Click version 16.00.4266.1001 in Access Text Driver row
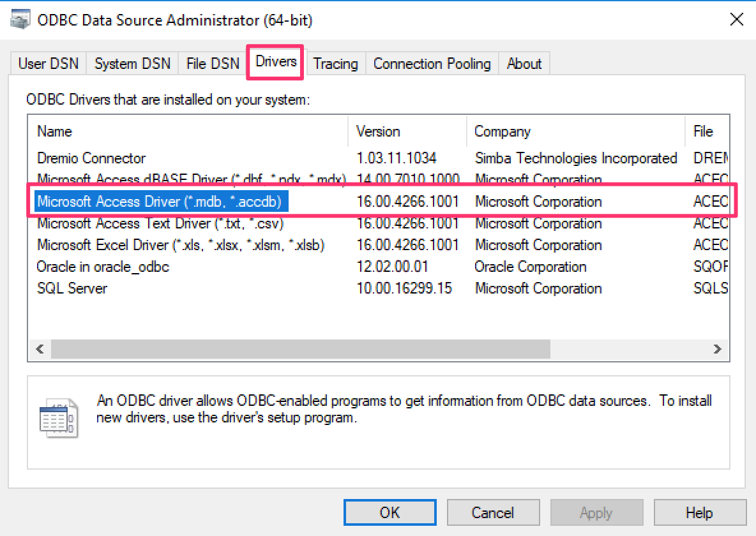Image resolution: width=756 pixels, height=536 pixels. click(407, 223)
